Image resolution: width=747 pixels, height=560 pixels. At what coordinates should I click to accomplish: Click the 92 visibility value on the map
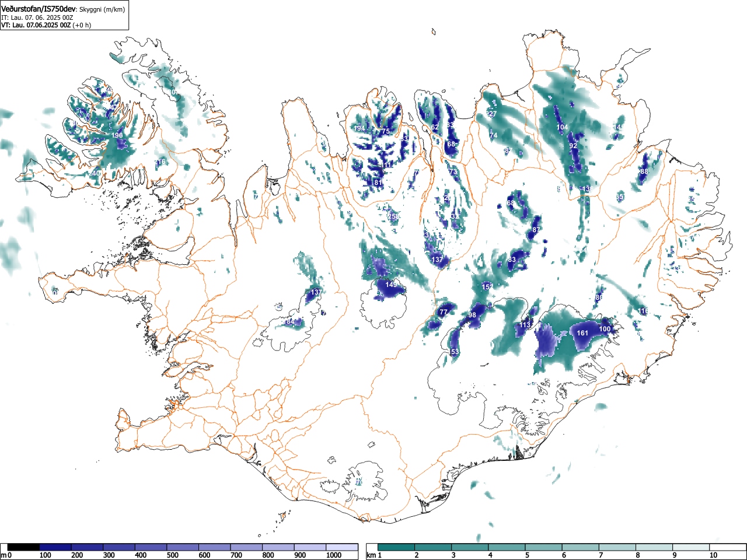[573, 146]
